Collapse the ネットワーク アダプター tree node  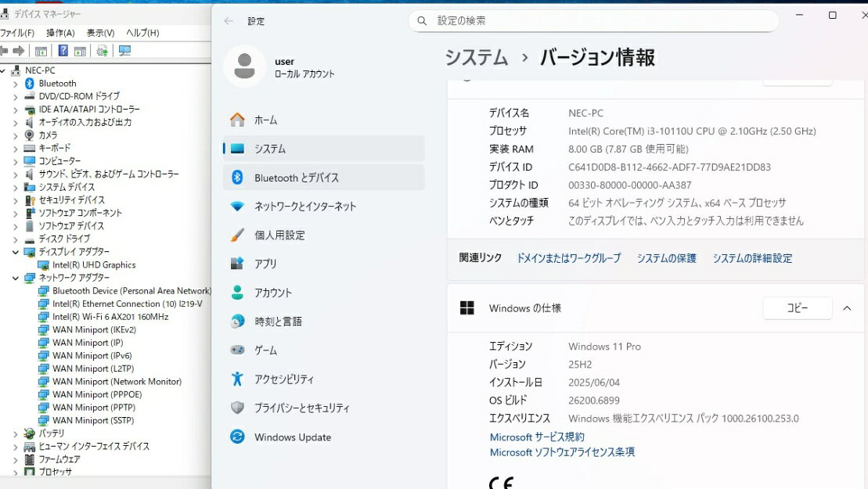15,278
